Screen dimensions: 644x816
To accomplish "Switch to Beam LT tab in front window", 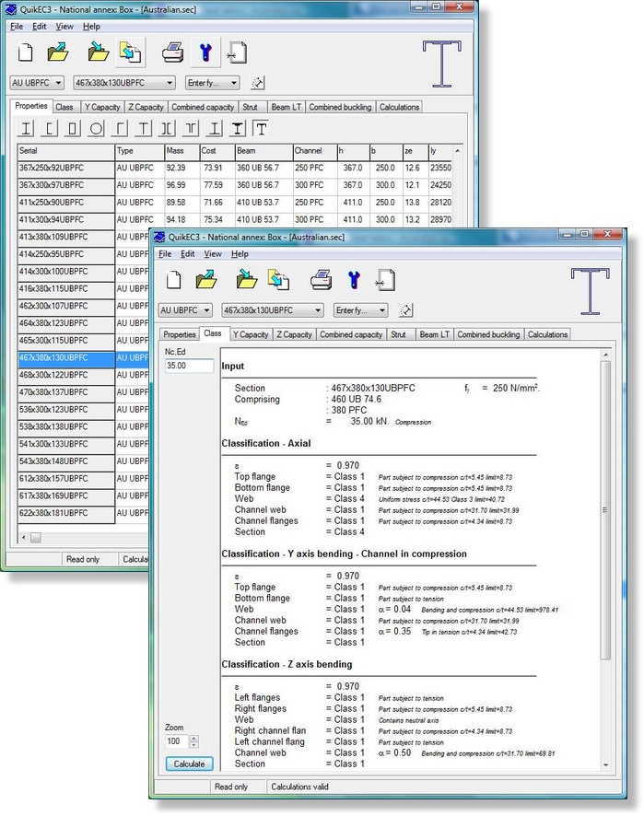I will pyautogui.click(x=434, y=334).
